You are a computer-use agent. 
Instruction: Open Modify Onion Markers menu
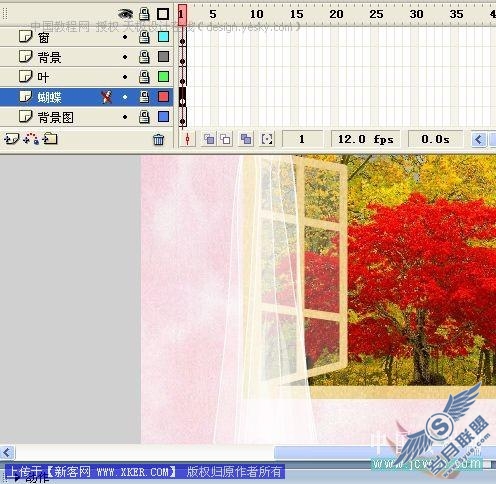(x=267, y=139)
